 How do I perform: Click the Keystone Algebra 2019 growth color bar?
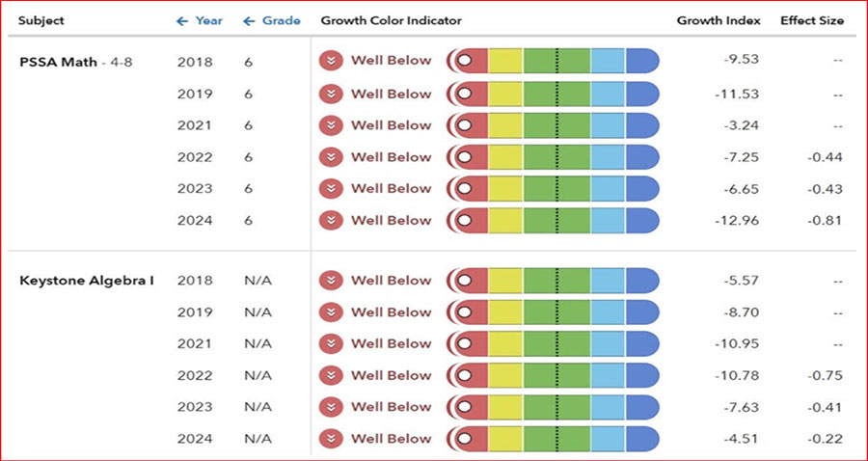coord(554,312)
